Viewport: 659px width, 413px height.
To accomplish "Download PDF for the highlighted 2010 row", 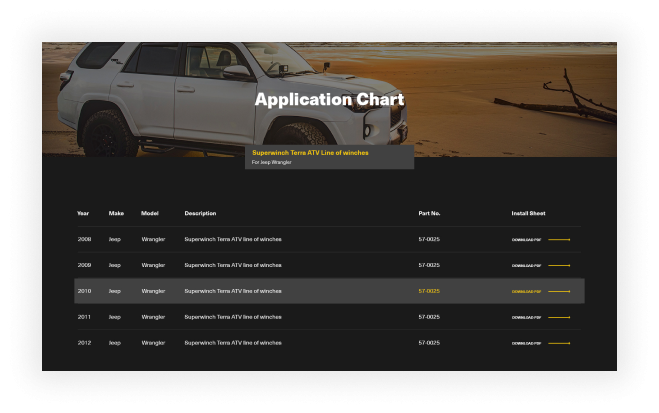I will 526,292.
